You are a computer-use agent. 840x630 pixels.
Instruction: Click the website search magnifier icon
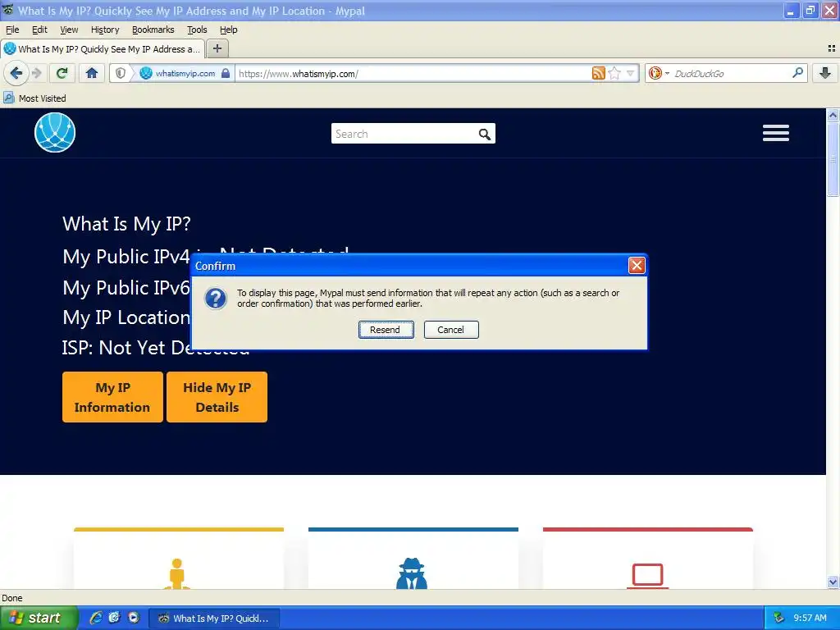tap(484, 134)
